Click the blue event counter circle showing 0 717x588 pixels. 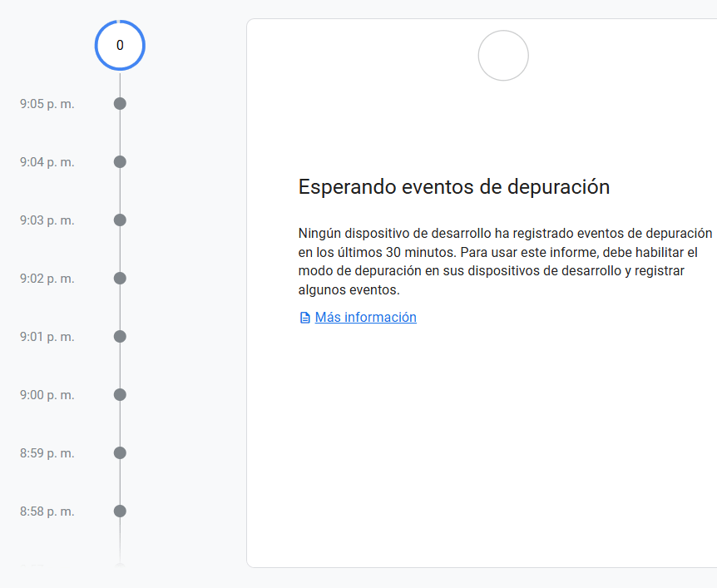[120, 45]
